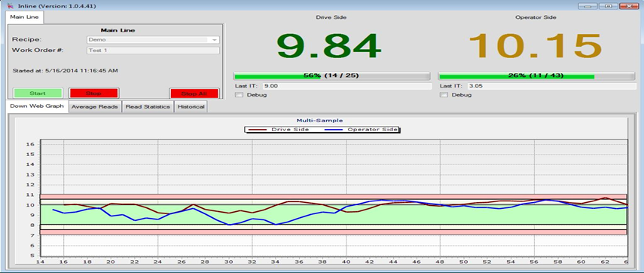
Task: Click Drive Side progress bar at 56%
Action: click(332, 75)
